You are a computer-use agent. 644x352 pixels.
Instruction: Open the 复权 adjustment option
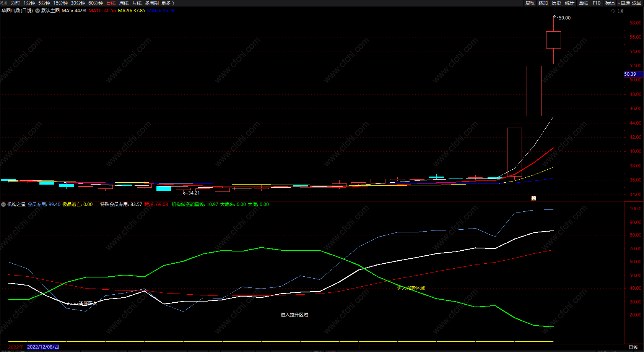pos(530,3)
